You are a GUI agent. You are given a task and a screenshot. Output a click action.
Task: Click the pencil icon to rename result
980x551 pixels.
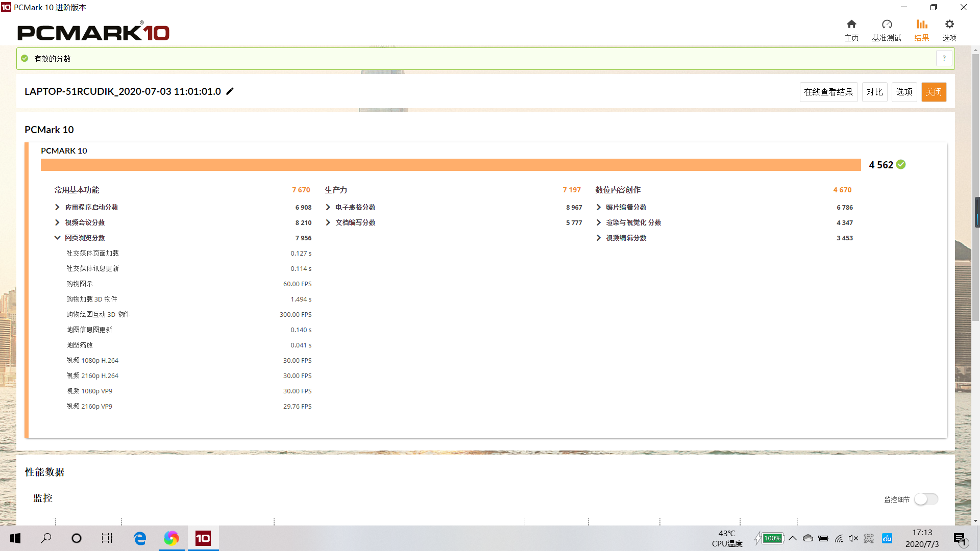tap(230, 91)
